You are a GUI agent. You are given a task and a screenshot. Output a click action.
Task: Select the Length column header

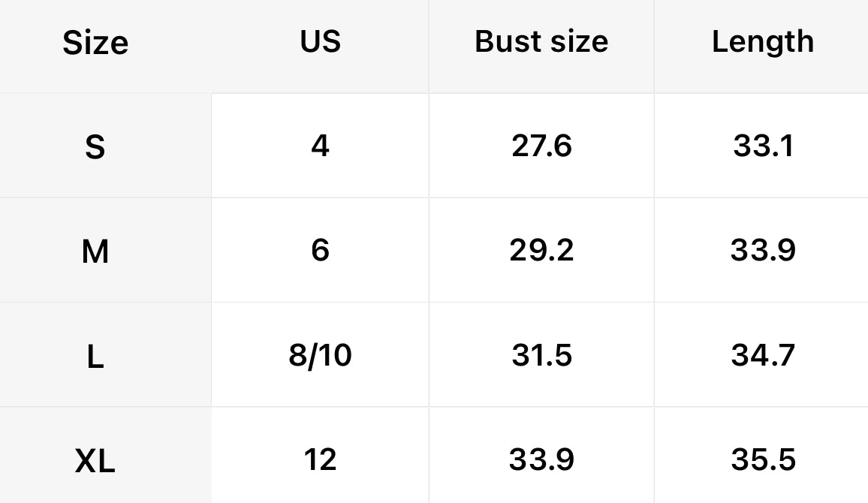(763, 42)
